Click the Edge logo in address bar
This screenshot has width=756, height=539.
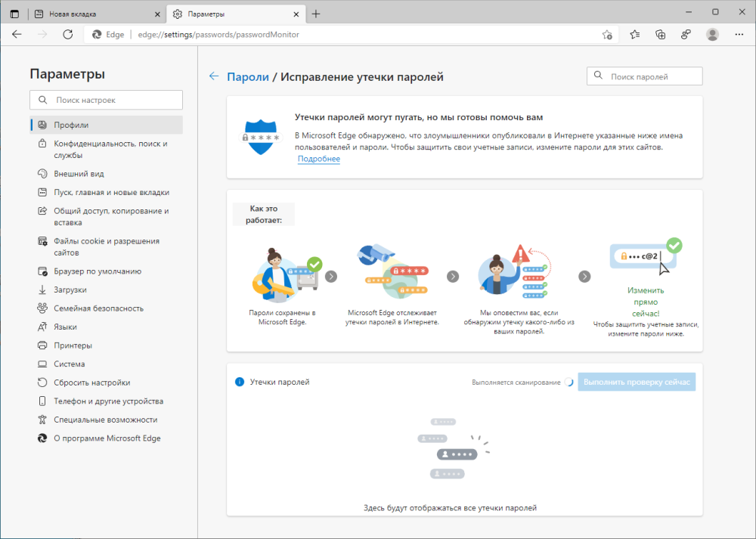pyautogui.click(x=97, y=35)
